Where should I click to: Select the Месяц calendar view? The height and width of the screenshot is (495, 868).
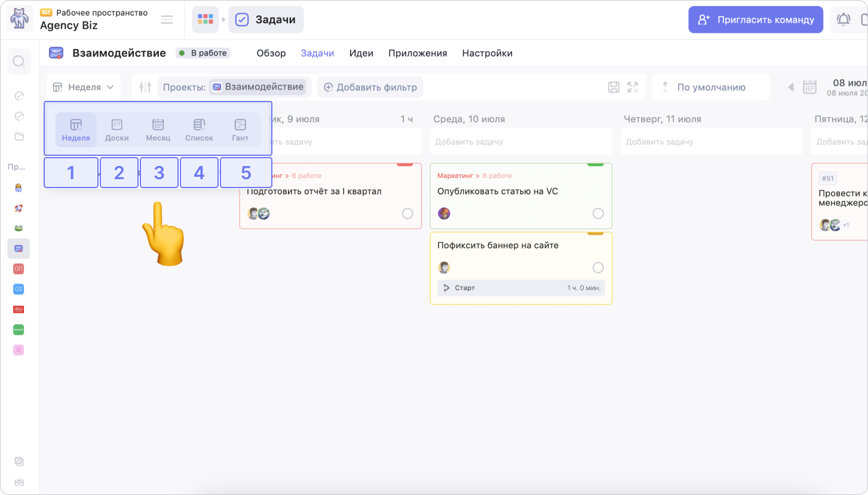(158, 130)
